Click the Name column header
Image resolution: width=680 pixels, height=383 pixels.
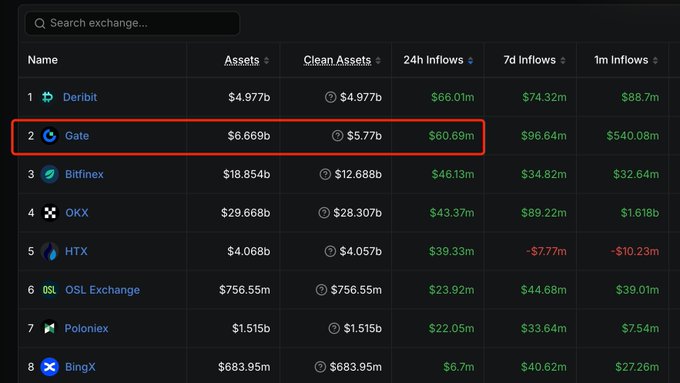pos(42,60)
